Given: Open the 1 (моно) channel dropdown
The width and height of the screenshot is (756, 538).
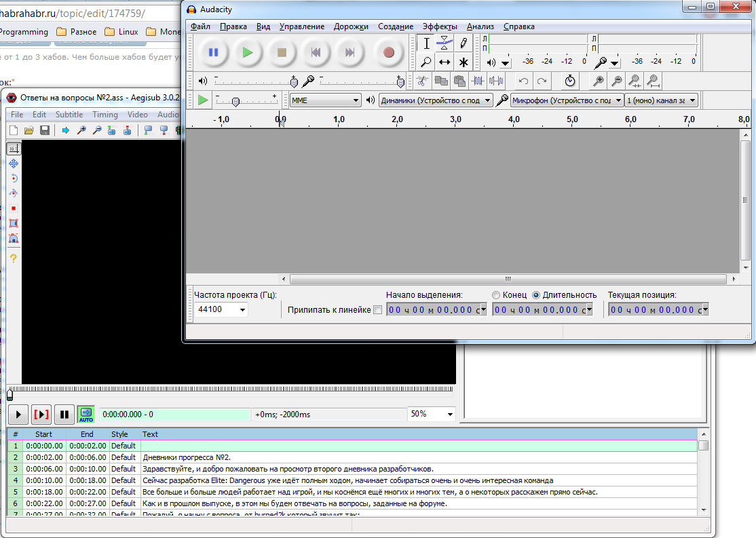Looking at the screenshot, I should tap(661, 100).
